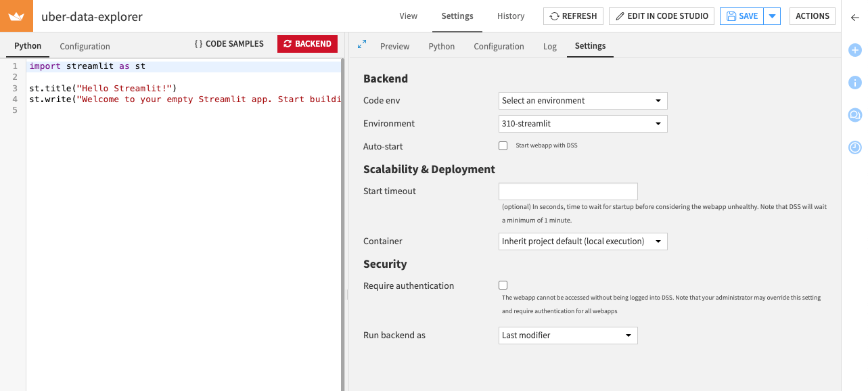This screenshot has height=391, width=868.
Task: Expand the preview panel with arrows icon
Action: [x=362, y=44]
